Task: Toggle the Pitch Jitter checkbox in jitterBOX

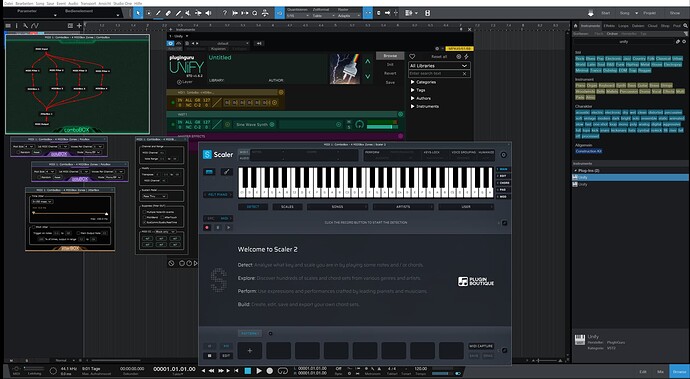Action: click(33, 228)
